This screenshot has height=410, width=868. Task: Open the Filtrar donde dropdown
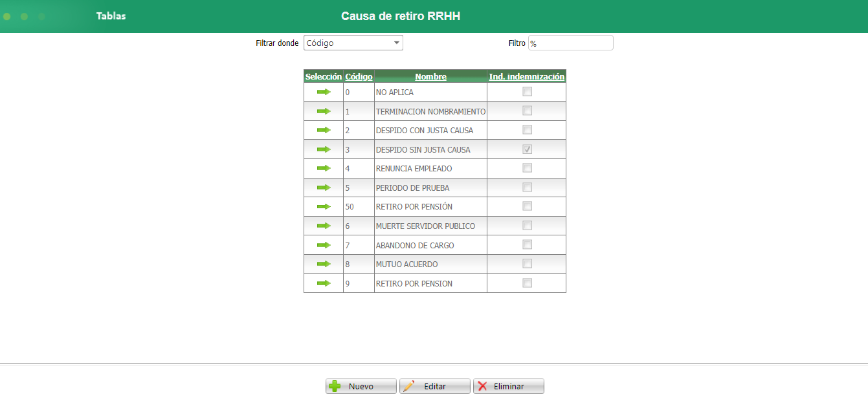tap(397, 43)
